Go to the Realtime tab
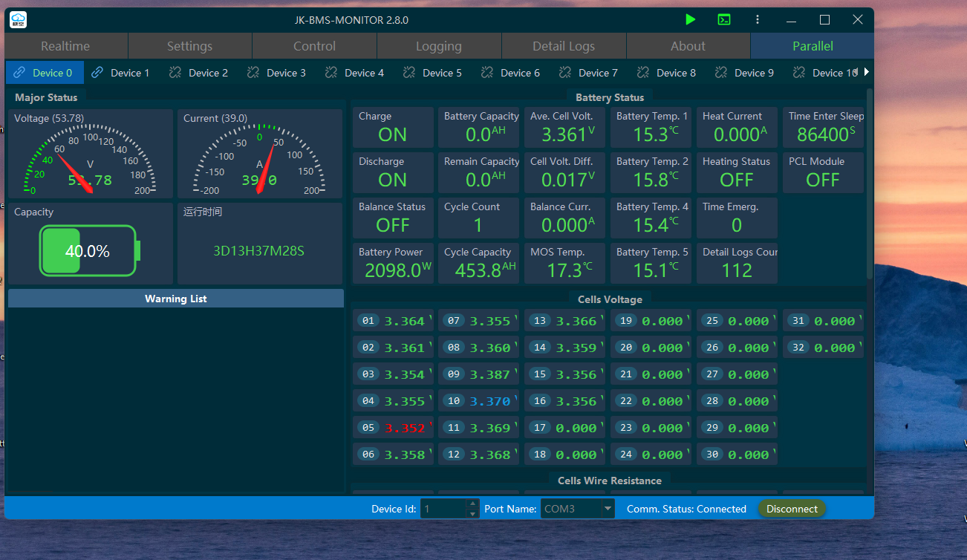 click(x=65, y=46)
